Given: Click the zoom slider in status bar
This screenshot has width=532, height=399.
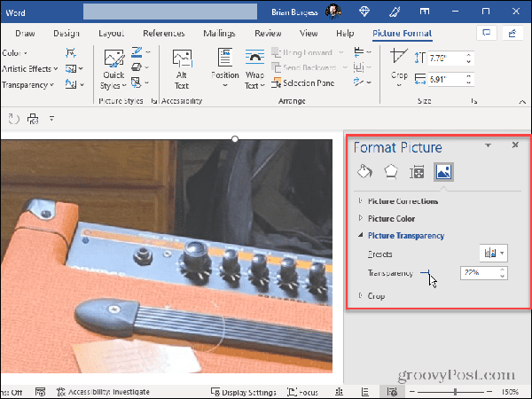Looking at the screenshot, I should (452, 392).
